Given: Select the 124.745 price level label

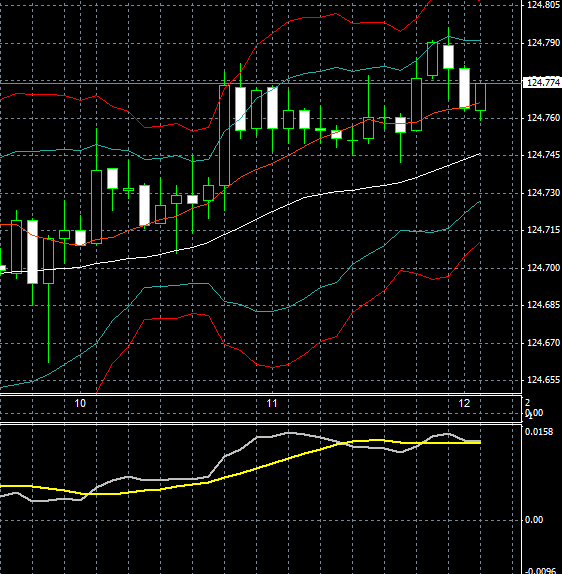Looking at the screenshot, I should [x=543, y=155].
